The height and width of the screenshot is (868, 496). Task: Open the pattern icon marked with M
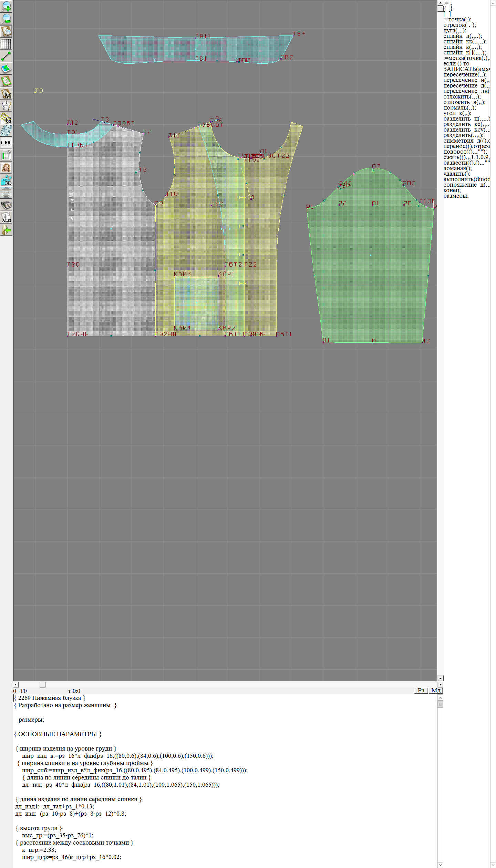coord(6,94)
